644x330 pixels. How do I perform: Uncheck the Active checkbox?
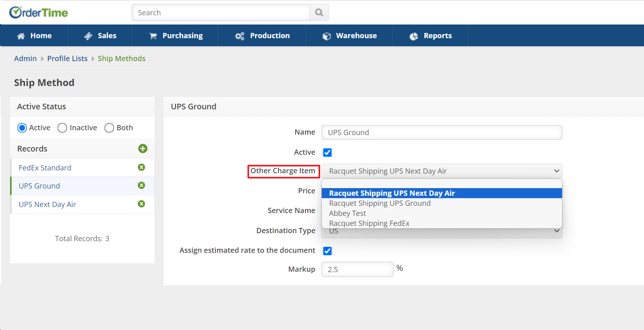(327, 152)
